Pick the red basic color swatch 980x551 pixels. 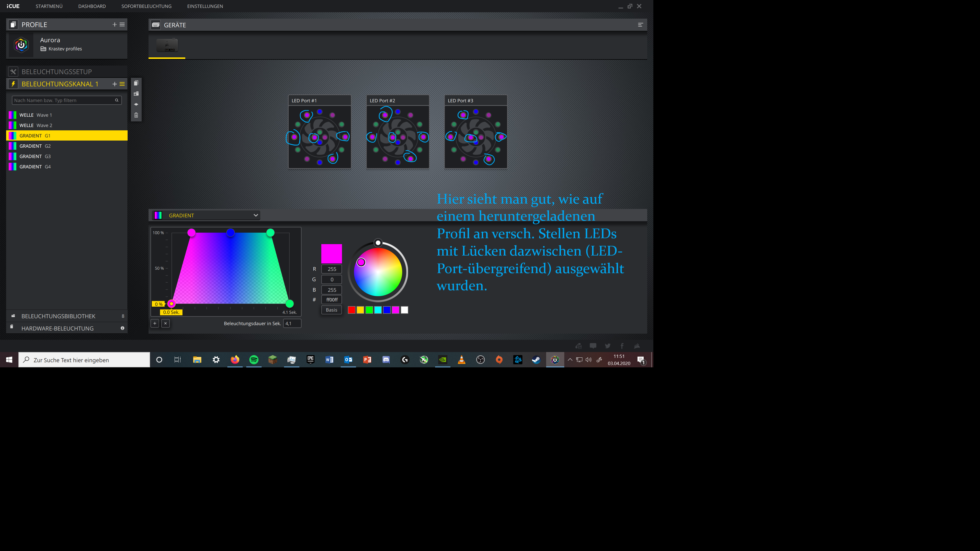point(351,310)
